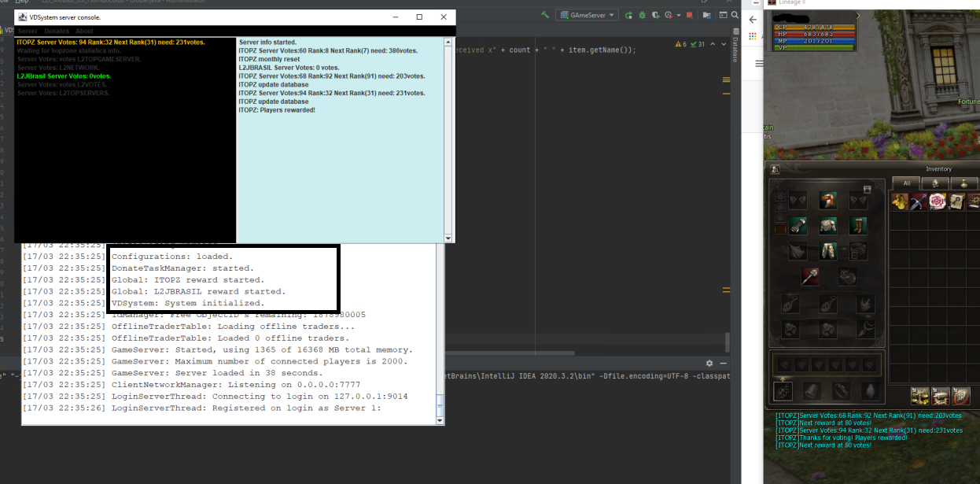Click the equipped mace weapon slot
The image size is (980, 484).
tap(810, 276)
